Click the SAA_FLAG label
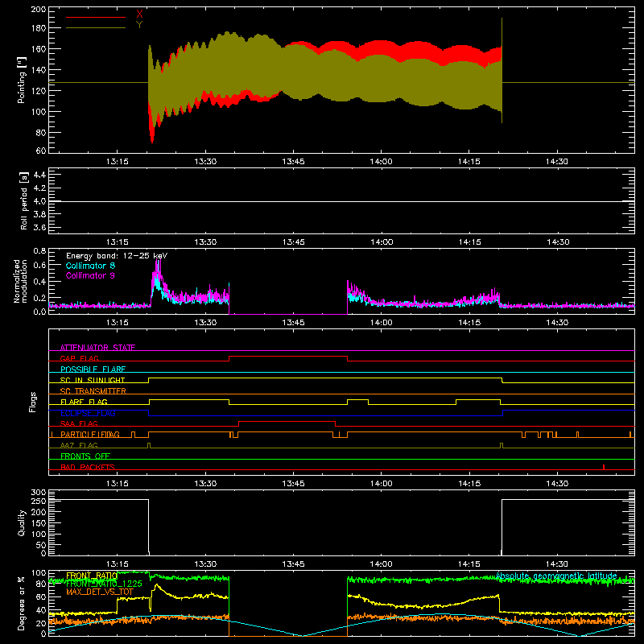Viewport: 644px width, 644px height. point(79,423)
